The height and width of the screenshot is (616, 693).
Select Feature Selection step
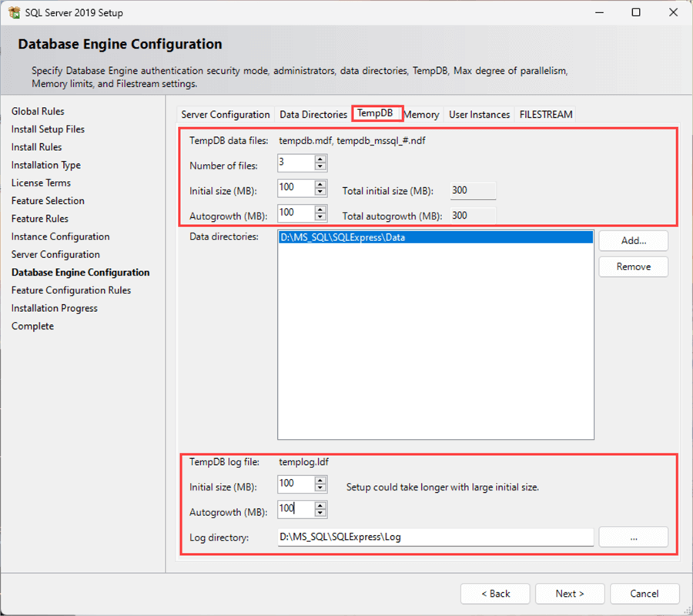coord(48,201)
